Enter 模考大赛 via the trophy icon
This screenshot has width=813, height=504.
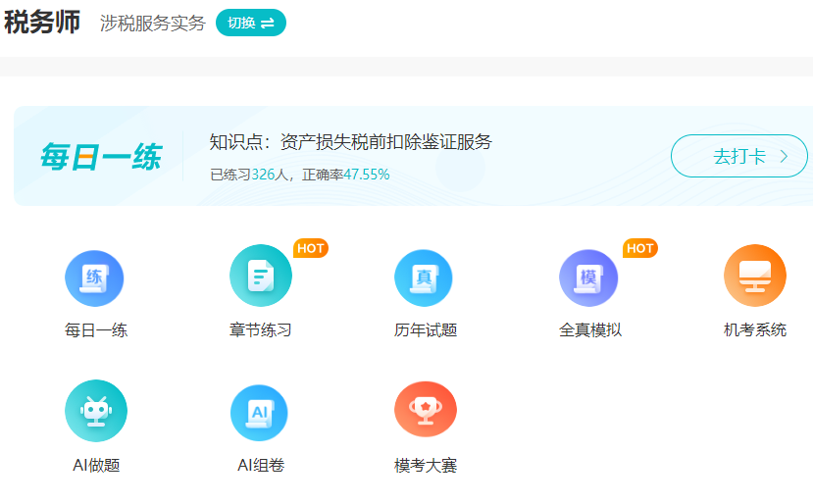click(x=425, y=410)
